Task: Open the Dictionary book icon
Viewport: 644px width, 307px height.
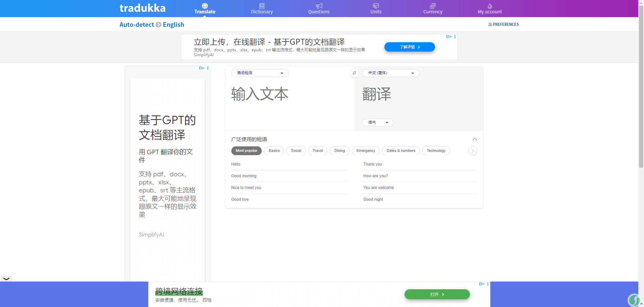Action: click(262, 6)
